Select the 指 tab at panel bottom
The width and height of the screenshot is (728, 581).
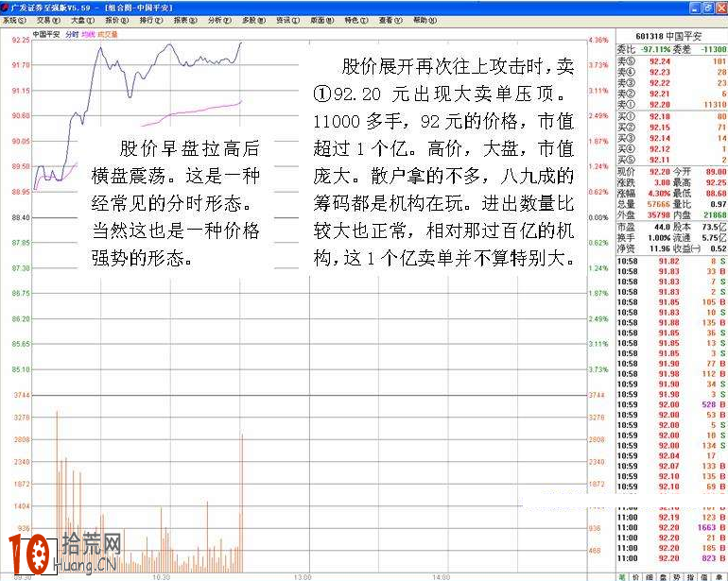click(x=691, y=577)
